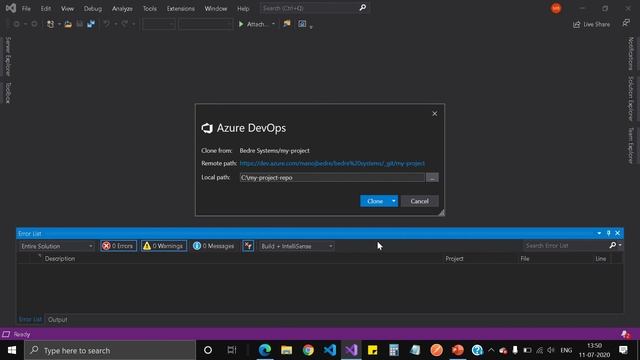Open the Tools menu

point(149,8)
